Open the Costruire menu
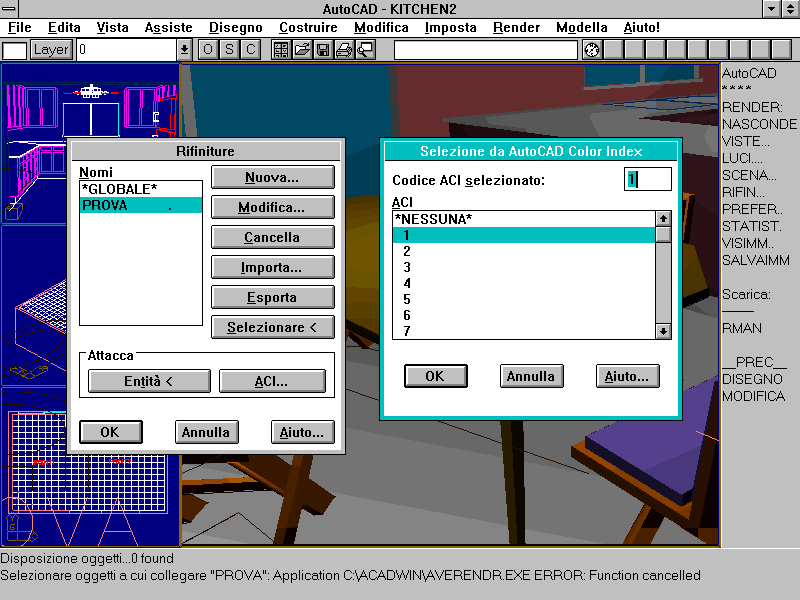Screen dimensions: 800x600 (308, 27)
